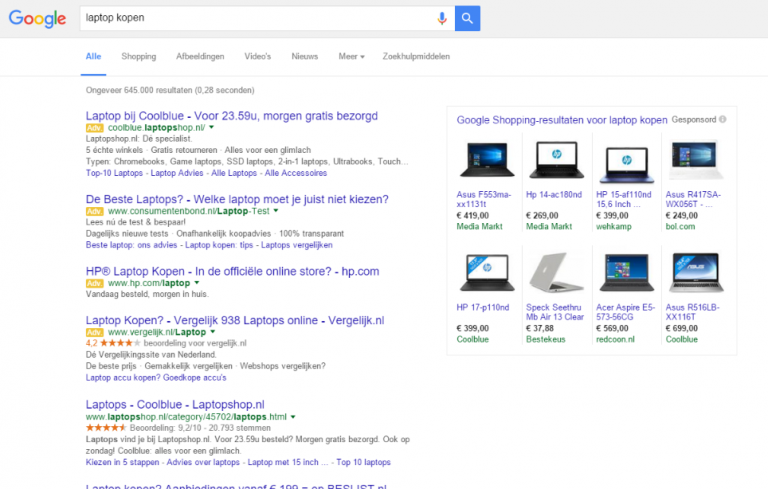Click 'Advies over laptops' sitelink
This screenshot has height=489, width=768.
tap(203, 462)
